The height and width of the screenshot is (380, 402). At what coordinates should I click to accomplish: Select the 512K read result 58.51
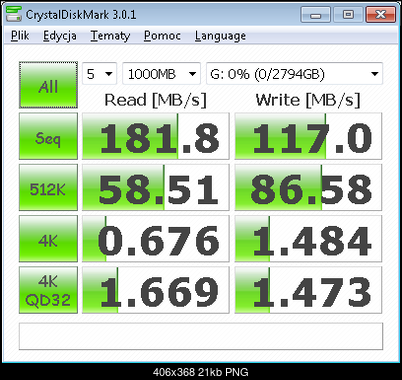click(x=156, y=187)
